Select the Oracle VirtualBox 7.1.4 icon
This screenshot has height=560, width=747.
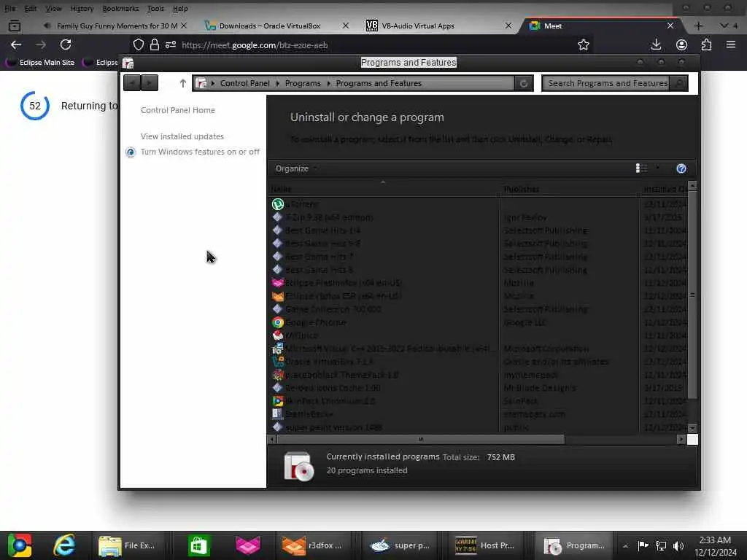pyautogui.click(x=278, y=362)
